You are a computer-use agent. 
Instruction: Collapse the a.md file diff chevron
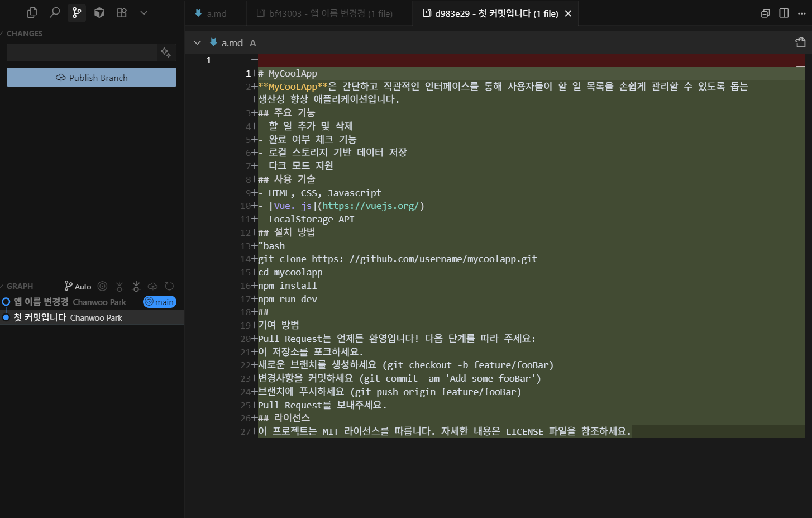[197, 42]
